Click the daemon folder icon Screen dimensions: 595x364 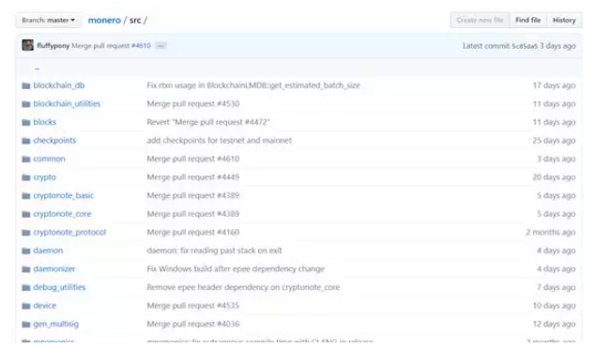click(x=25, y=251)
